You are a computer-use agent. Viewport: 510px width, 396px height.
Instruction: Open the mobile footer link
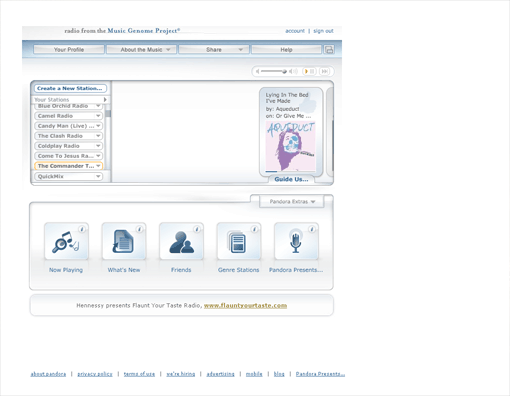[254, 374]
